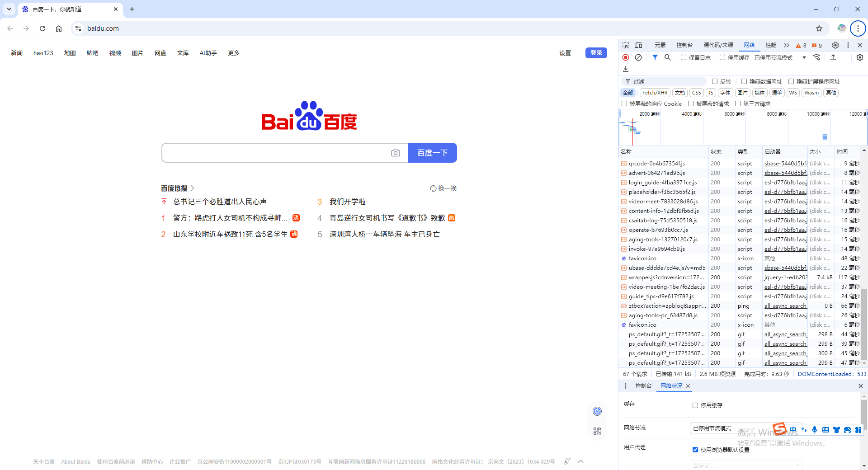The width and height of the screenshot is (868, 470).
Task: Click the Baidu logo image
Action: click(x=309, y=116)
